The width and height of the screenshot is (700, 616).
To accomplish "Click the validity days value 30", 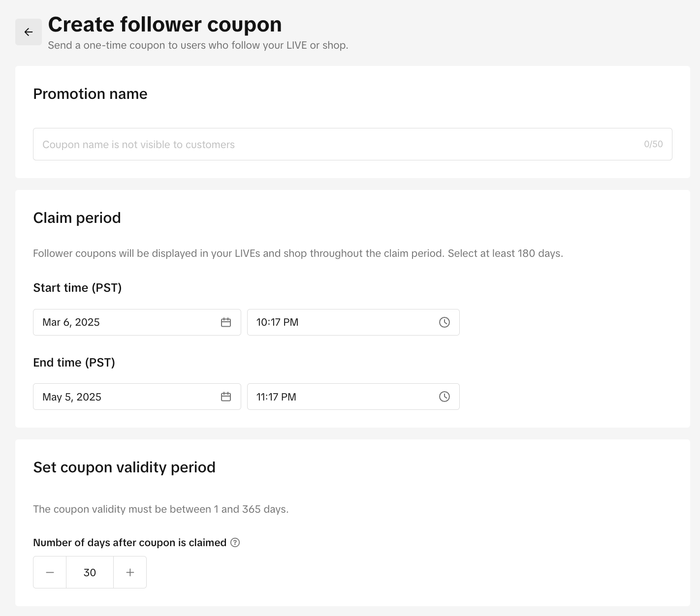I will click(90, 572).
